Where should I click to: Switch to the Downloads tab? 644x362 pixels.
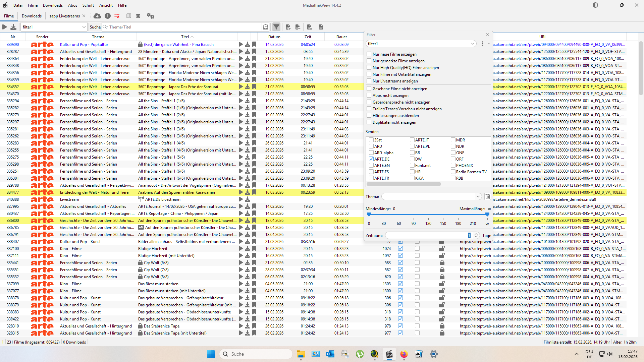32,16
